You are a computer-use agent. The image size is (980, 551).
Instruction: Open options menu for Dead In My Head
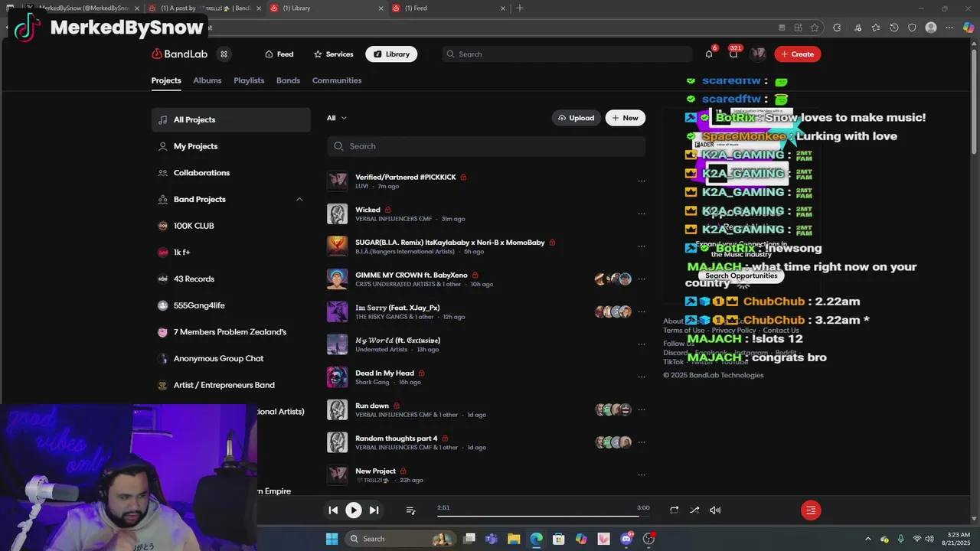click(642, 377)
